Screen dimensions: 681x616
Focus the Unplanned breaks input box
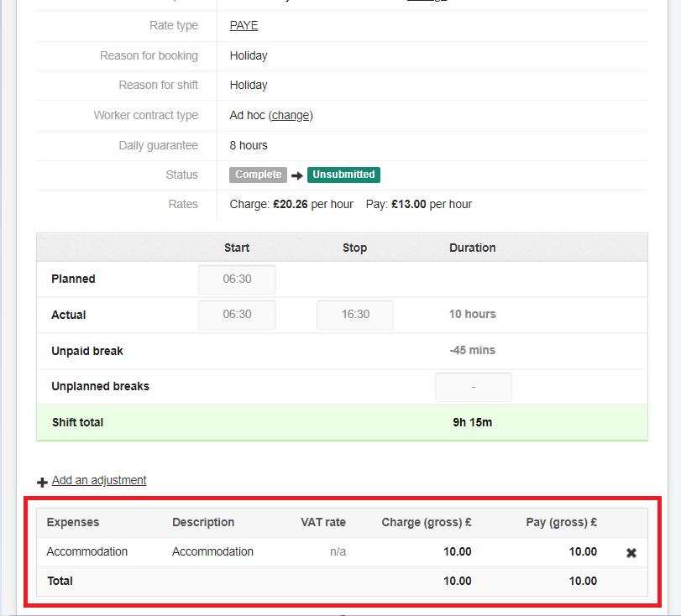[473, 387]
